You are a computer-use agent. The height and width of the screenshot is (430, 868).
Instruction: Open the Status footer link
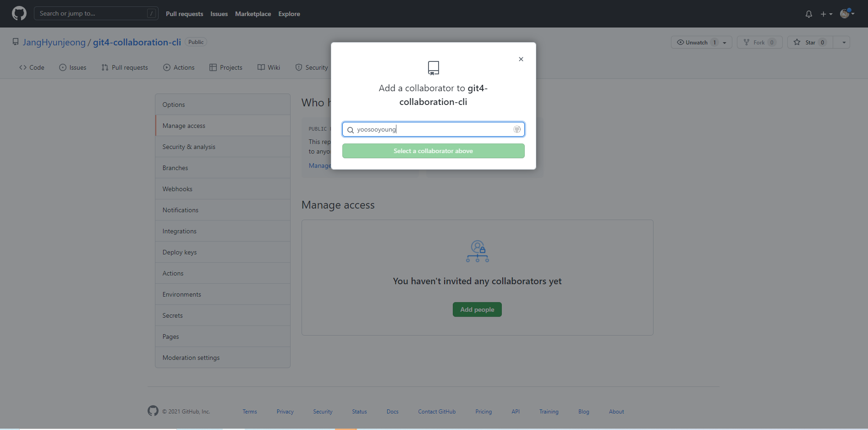[x=359, y=412]
